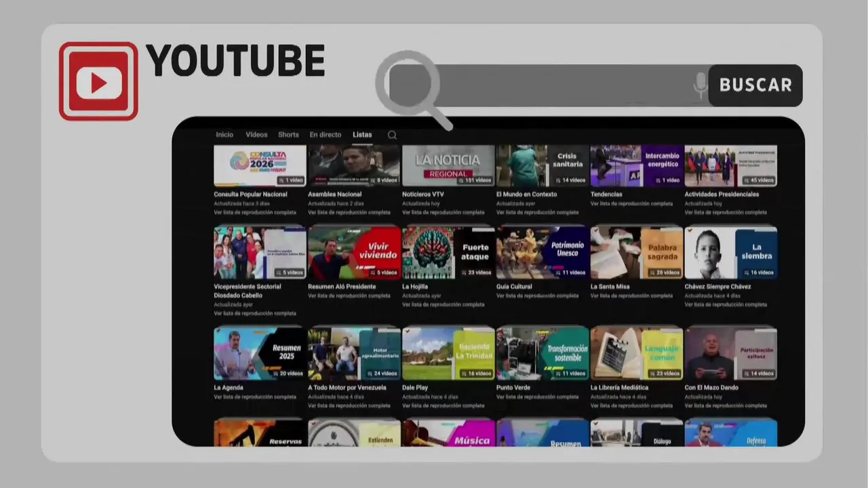
Task: Open the Videos tab
Action: [x=256, y=135]
